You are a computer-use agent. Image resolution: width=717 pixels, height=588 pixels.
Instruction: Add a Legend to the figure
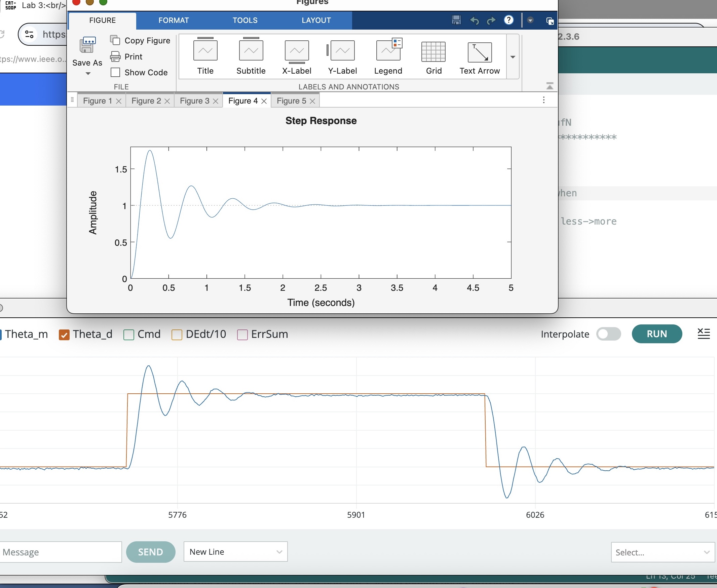pyautogui.click(x=388, y=51)
